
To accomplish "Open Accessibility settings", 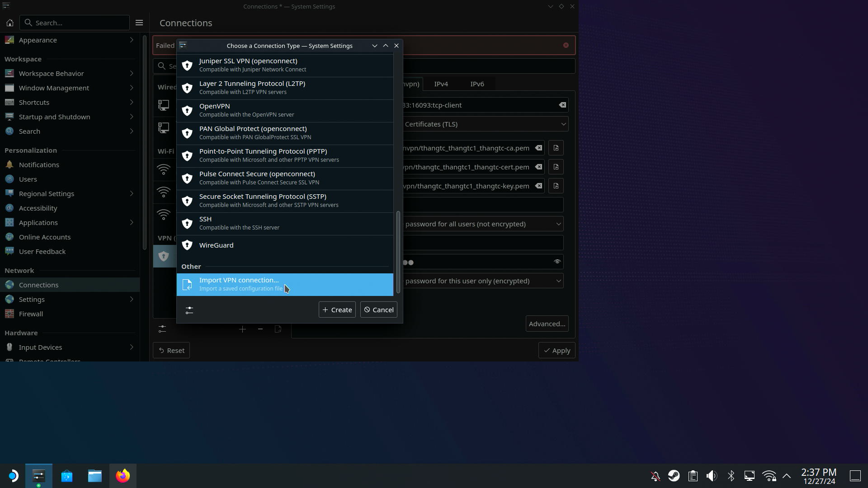I will click(70, 208).
